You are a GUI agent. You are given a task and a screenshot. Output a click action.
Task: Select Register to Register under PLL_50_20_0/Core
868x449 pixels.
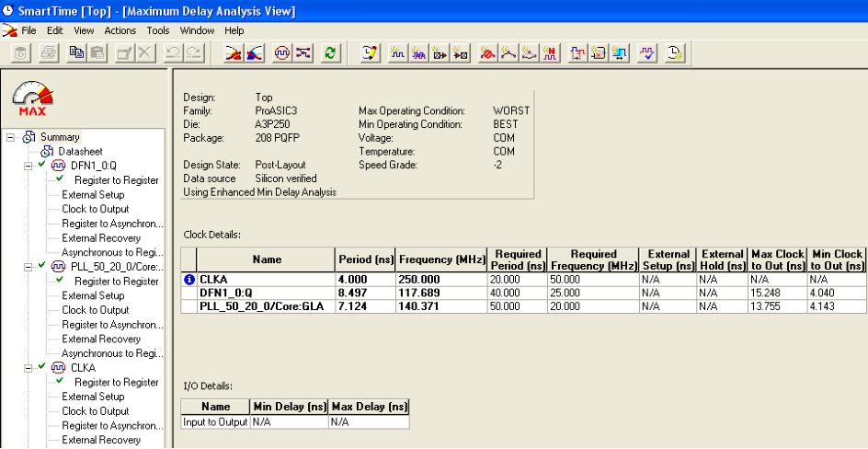tap(117, 282)
